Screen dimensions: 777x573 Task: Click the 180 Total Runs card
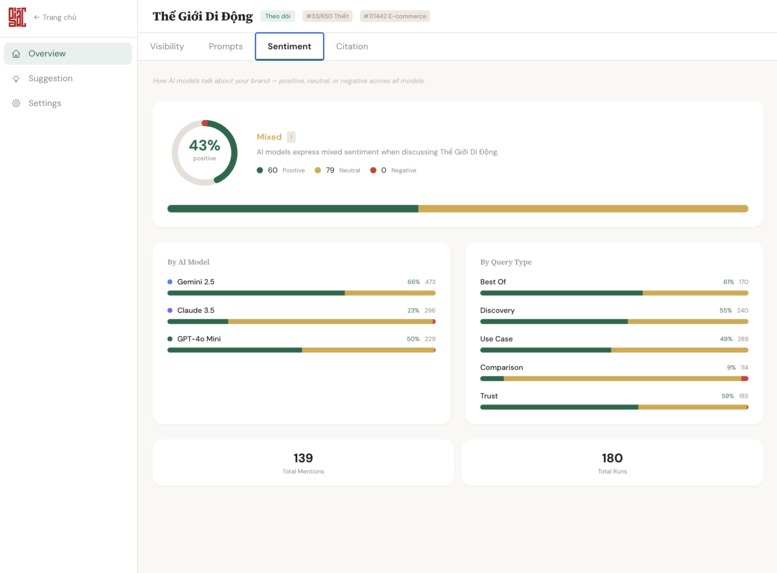tap(612, 462)
